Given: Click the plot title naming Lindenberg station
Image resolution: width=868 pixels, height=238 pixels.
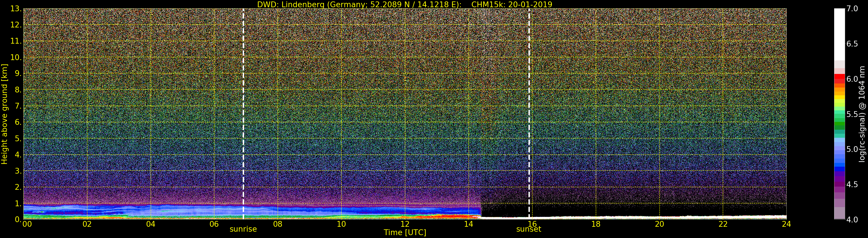Looking at the screenshot, I should tap(405, 4).
